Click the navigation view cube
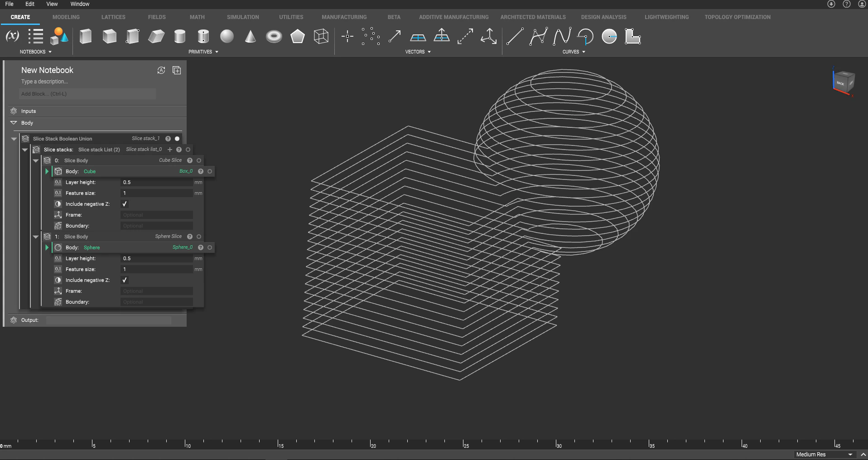This screenshot has width=868, height=460. (844, 82)
